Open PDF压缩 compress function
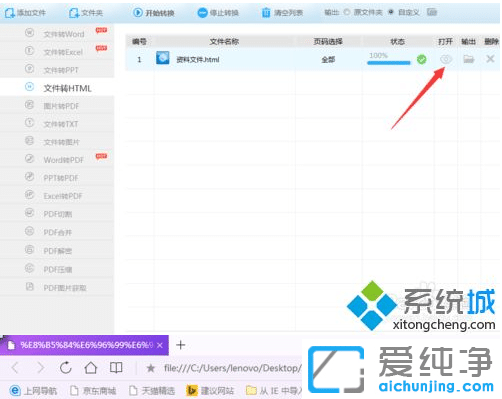Image resolution: width=502 pixels, height=399 pixels. tap(57, 269)
